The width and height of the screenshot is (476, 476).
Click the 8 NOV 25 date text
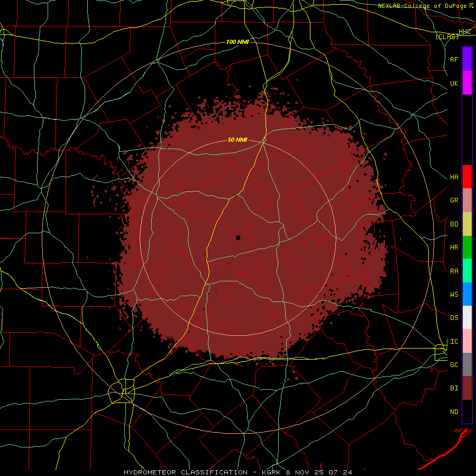(305, 472)
